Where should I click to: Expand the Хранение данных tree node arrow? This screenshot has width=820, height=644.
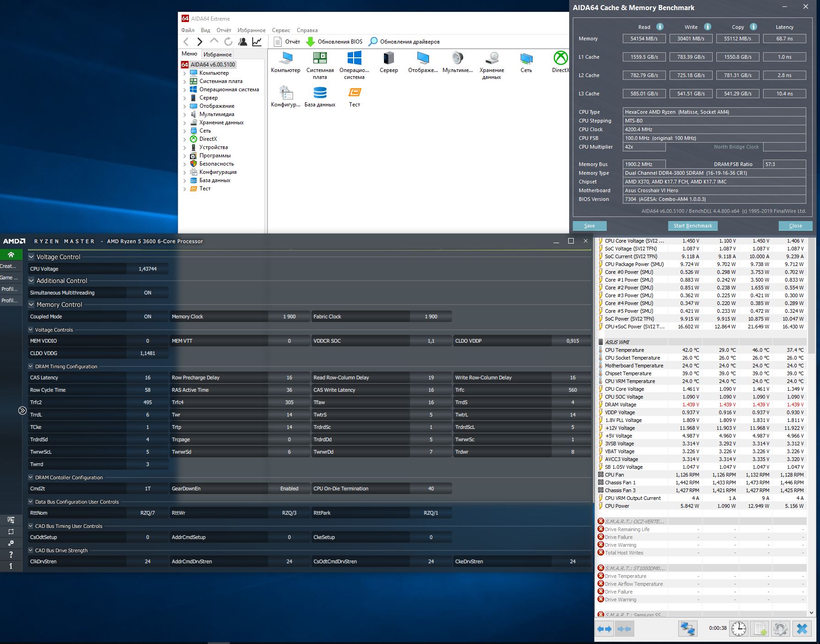[185, 122]
